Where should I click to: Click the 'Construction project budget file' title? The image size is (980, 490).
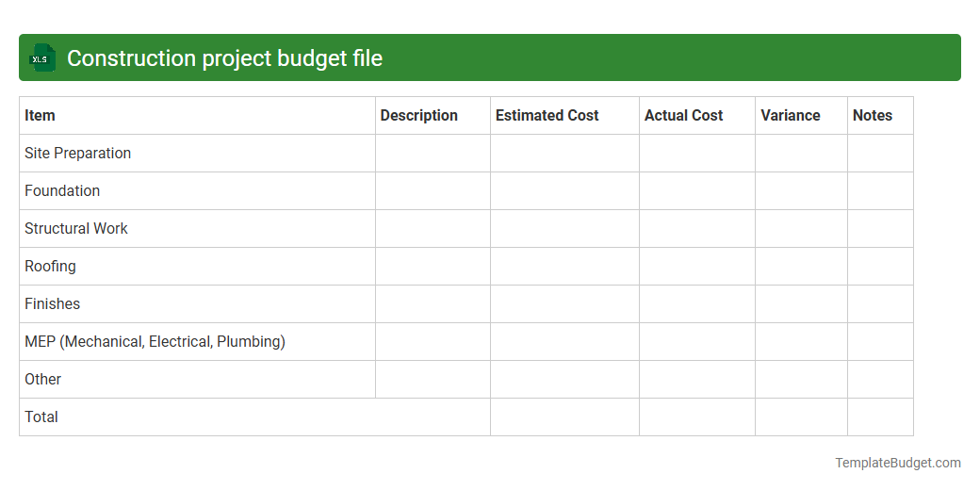pyautogui.click(x=224, y=58)
